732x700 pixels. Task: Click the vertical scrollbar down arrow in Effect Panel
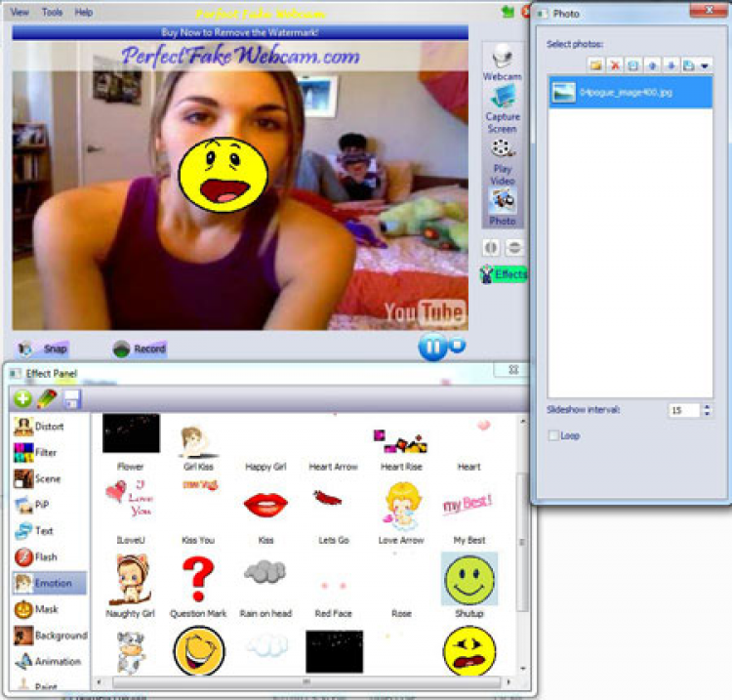pos(523,668)
